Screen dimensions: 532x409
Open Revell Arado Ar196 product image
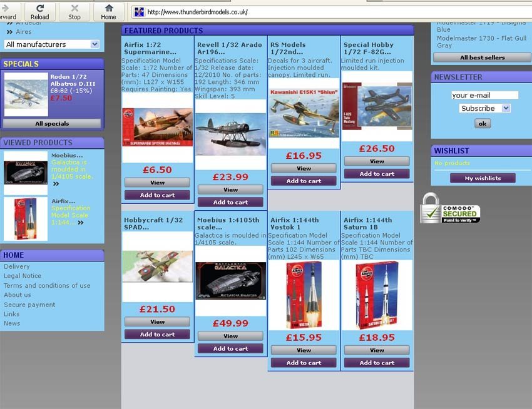231,134
